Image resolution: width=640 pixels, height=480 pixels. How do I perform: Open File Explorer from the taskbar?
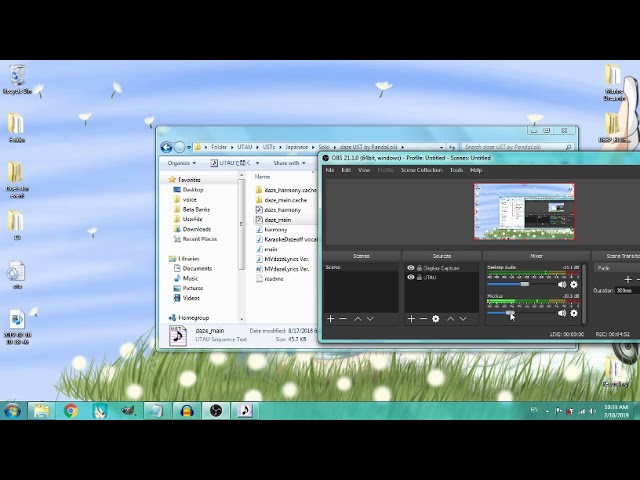(x=41, y=411)
